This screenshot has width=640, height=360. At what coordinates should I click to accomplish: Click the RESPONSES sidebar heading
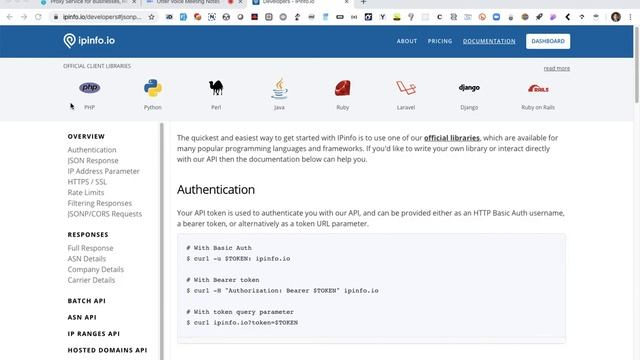coord(88,235)
